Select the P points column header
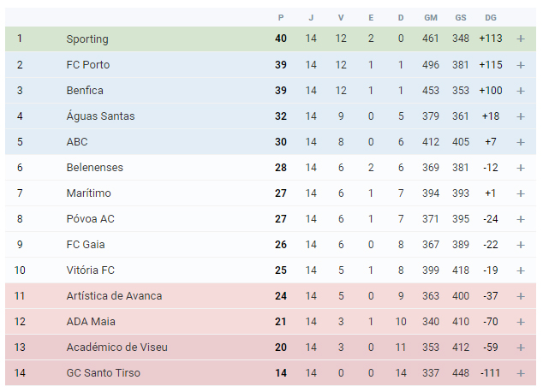 coord(281,18)
